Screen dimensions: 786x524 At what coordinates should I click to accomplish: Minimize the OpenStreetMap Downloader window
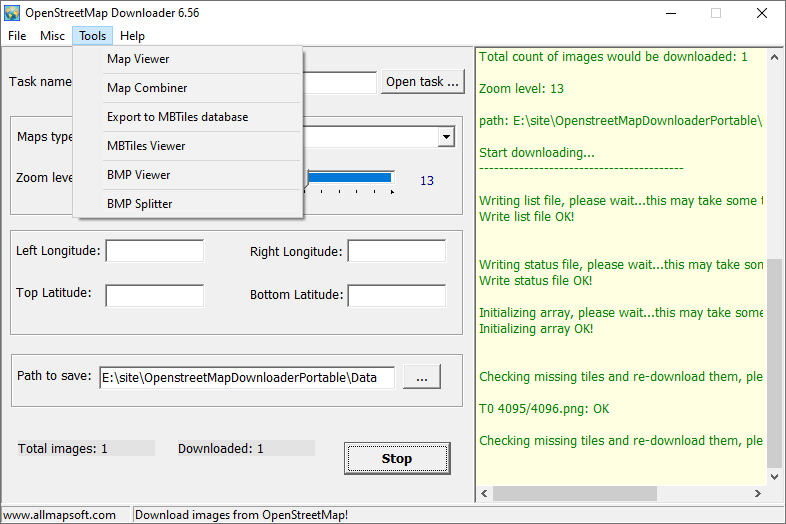(671, 14)
